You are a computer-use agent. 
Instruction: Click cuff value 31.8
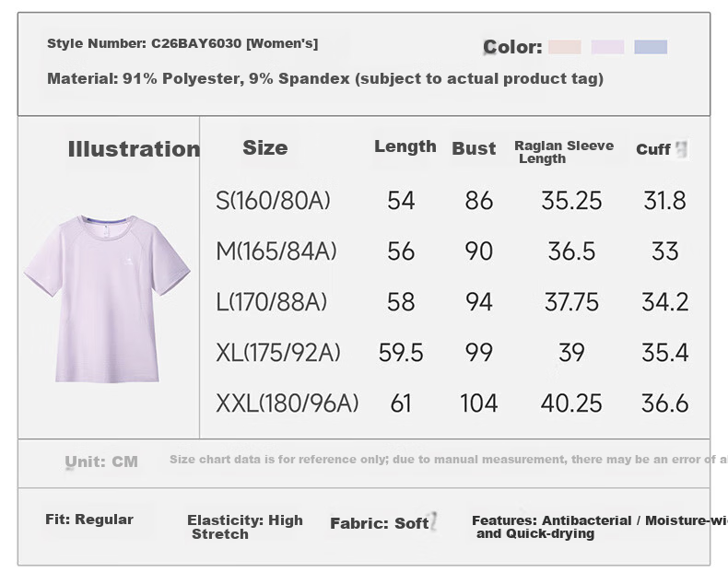tap(664, 201)
